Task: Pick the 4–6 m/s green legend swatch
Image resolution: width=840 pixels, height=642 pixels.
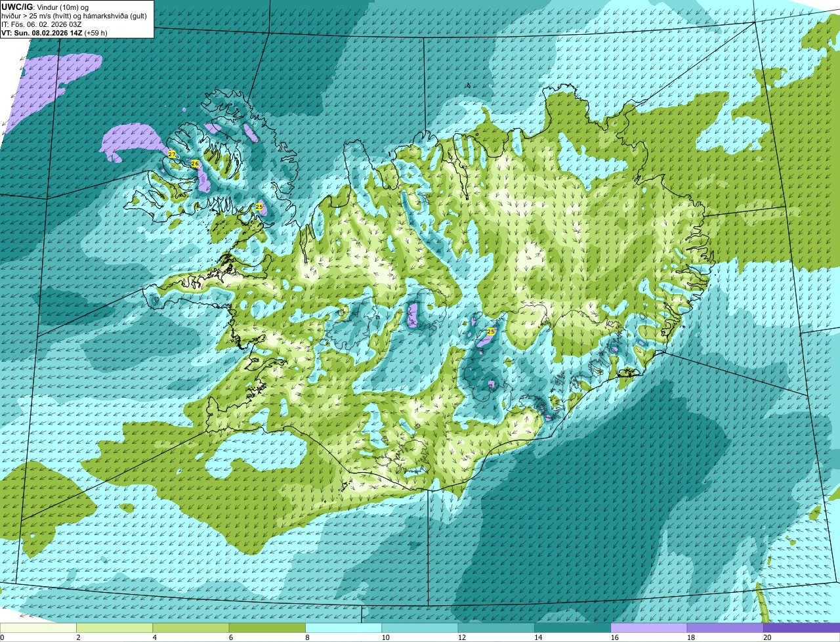Action: (191, 628)
